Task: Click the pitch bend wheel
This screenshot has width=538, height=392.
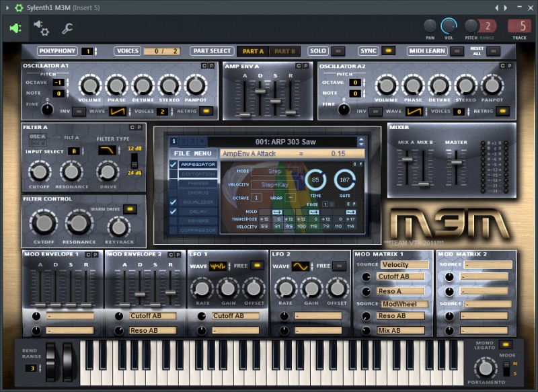Action: 51,362
